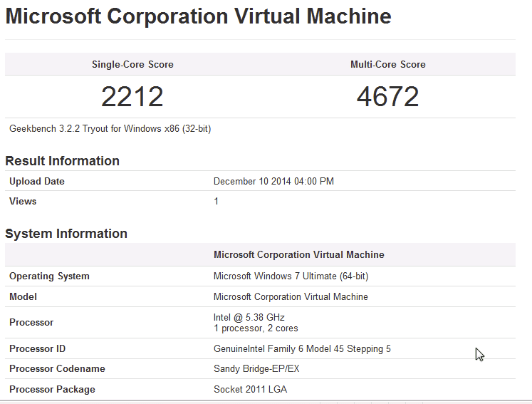This screenshot has height=404, width=532.
Task: Click the Operating System row label
Action: tap(49, 276)
